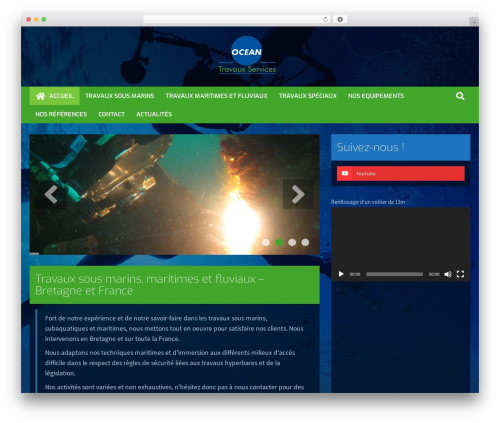
Task: Open Actualités menu item
Action: pyautogui.click(x=154, y=114)
